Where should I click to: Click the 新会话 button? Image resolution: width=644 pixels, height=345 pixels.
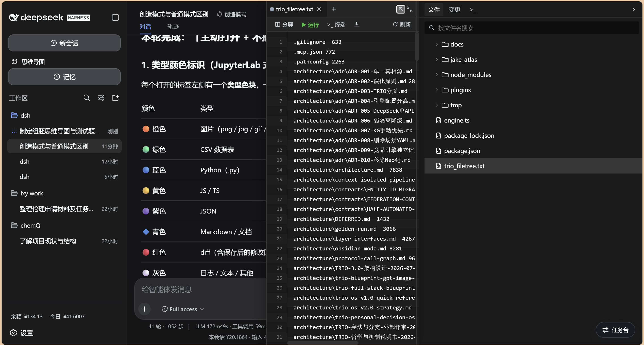tap(64, 43)
